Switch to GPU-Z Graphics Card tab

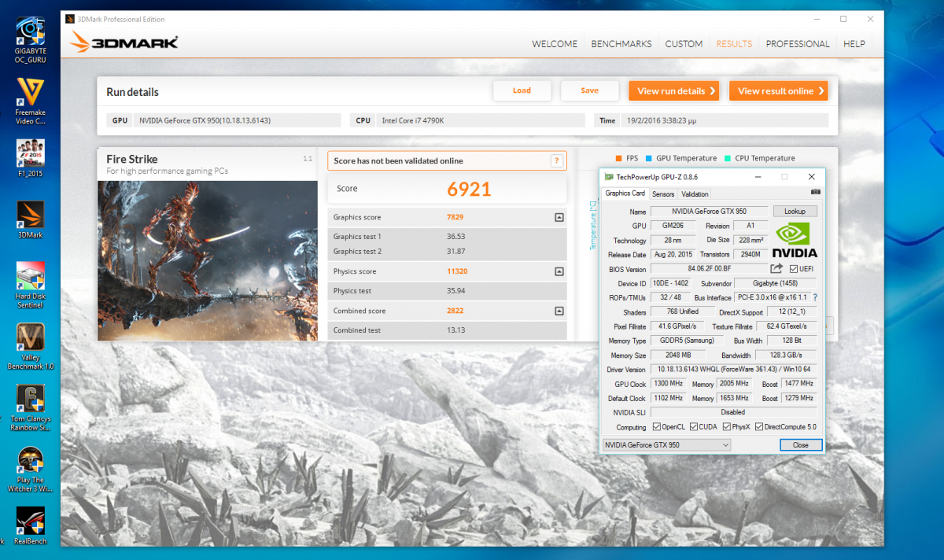coord(625,193)
